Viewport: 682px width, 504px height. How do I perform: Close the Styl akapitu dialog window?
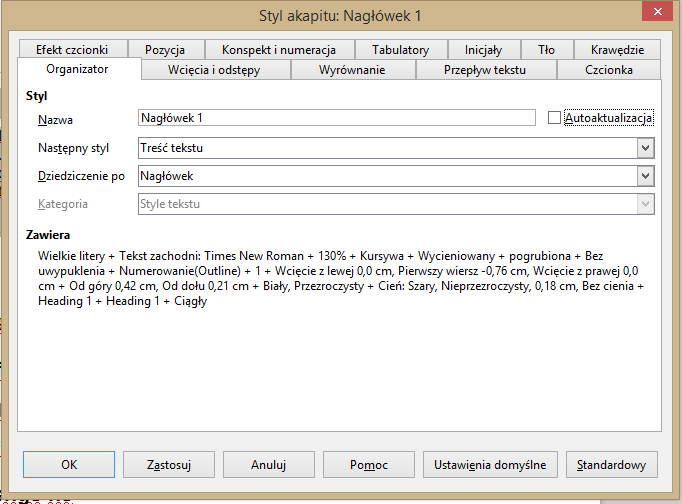coord(658,11)
